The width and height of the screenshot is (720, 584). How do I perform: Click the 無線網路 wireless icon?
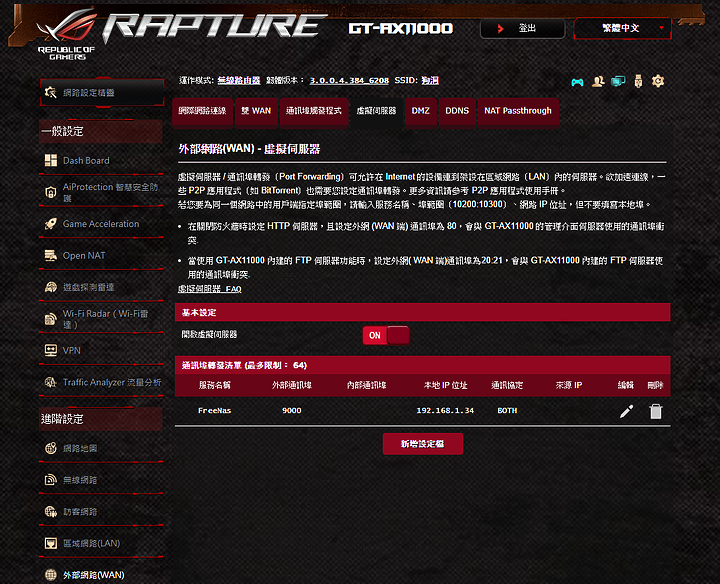point(51,480)
